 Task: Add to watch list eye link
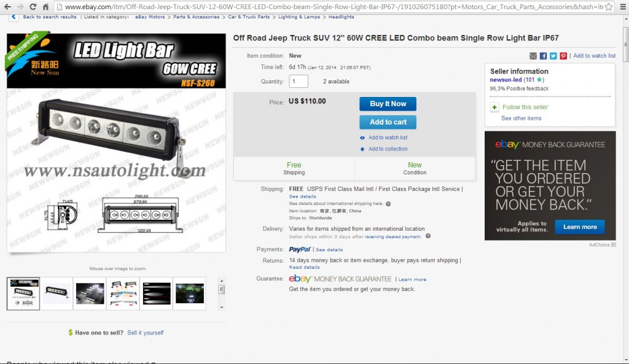click(x=384, y=137)
